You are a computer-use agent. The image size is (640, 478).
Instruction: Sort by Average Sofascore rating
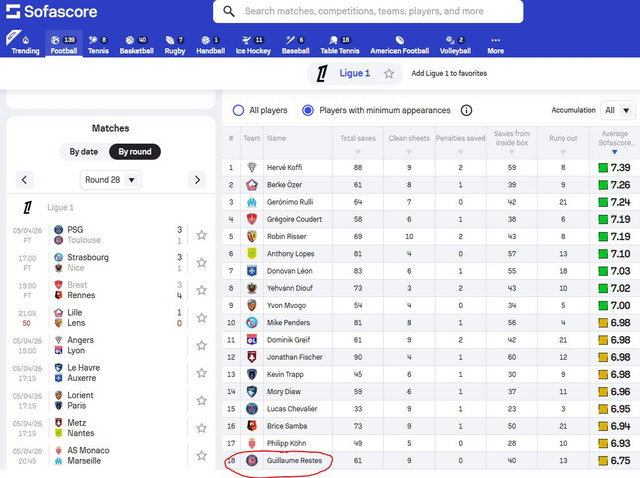coord(615,142)
